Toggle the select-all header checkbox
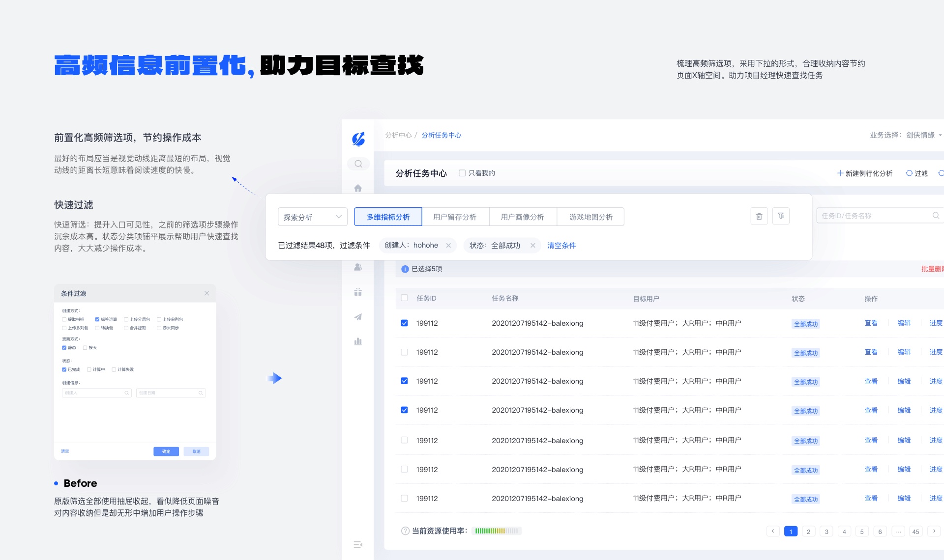The width and height of the screenshot is (944, 560). 404,298
